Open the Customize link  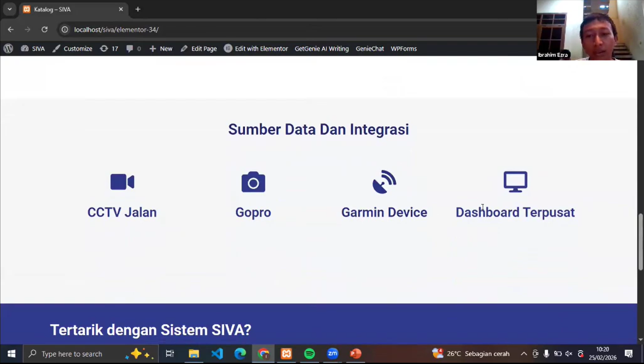point(73,49)
